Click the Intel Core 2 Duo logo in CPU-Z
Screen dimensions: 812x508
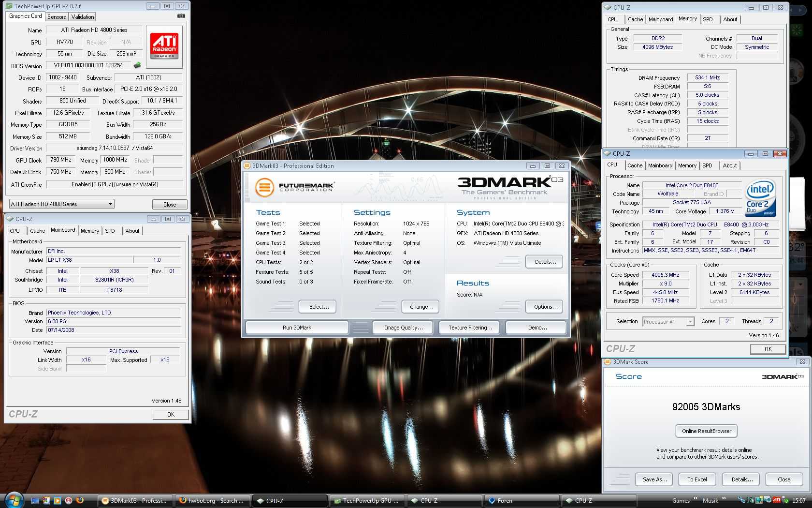tap(761, 198)
